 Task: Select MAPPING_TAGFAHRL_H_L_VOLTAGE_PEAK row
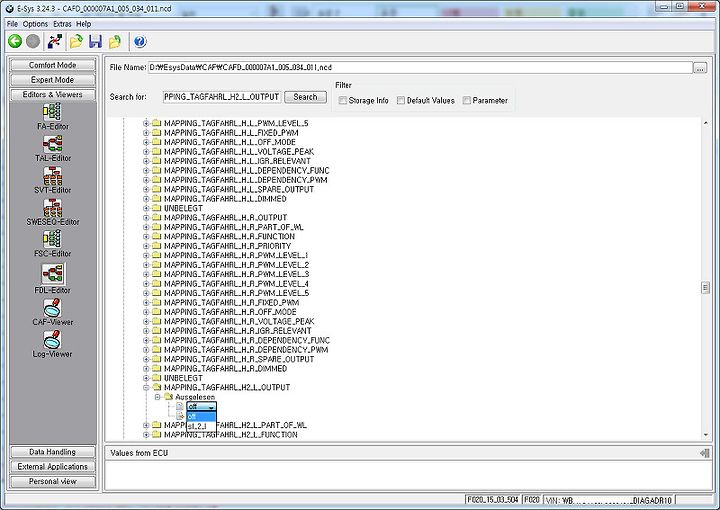(239, 151)
